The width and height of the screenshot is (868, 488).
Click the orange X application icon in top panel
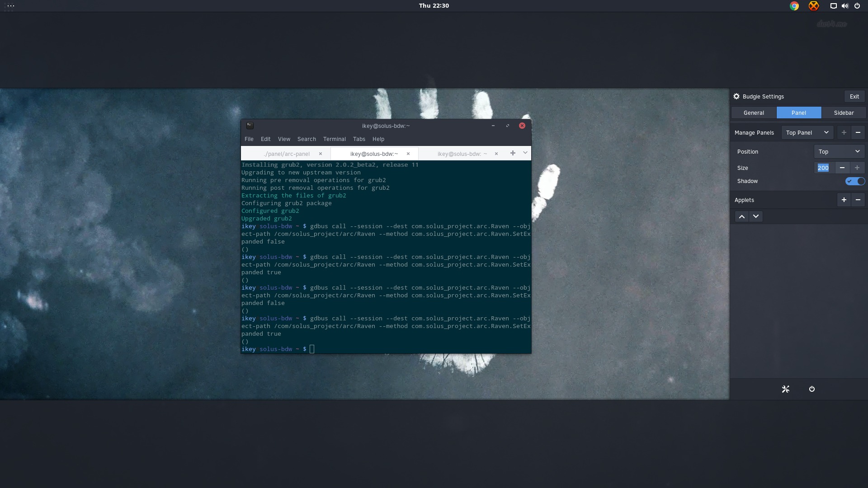[814, 6]
